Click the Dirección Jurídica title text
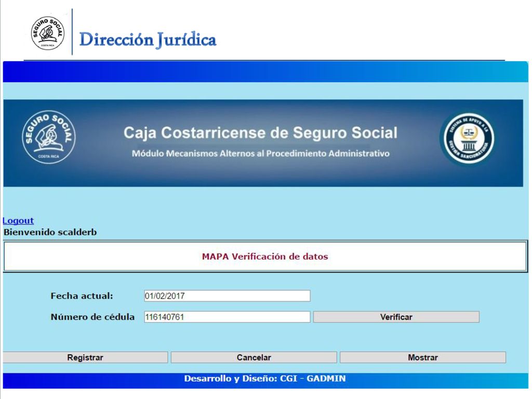 148,39
